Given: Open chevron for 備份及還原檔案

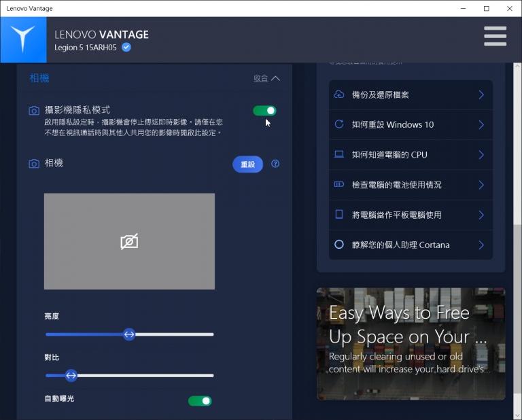Looking at the screenshot, I should (481, 95).
